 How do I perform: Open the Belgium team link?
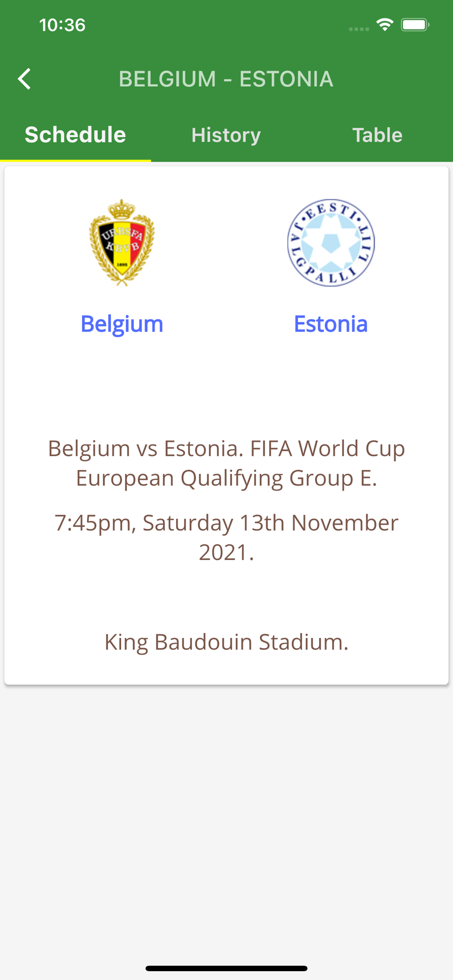(122, 324)
